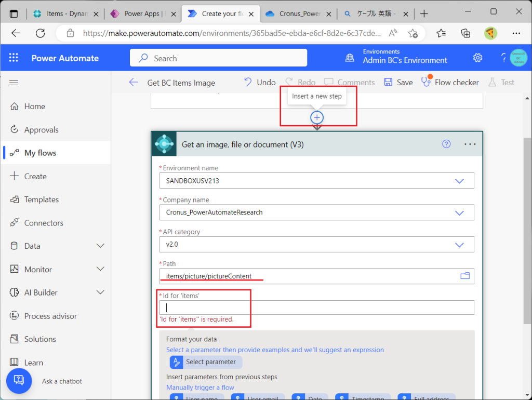This screenshot has width=532, height=400.
Task: Expand the Monitor section in sidebar
Action: (x=100, y=269)
